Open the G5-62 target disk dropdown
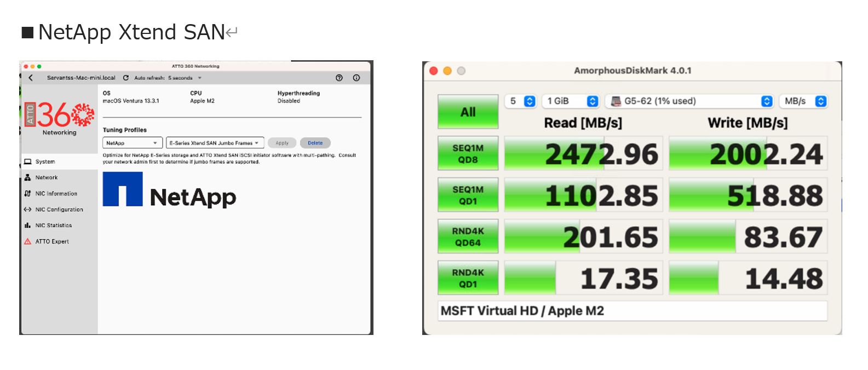868x370 pixels. tap(689, 101)
